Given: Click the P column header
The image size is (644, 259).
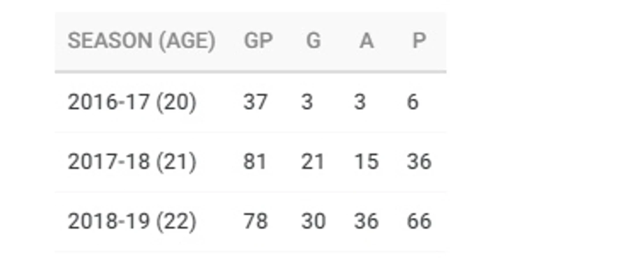Looking at the screenshot, I should click(419, 41).
